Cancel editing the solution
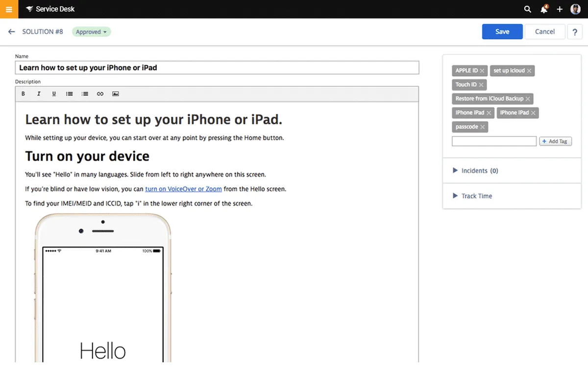Viewport: 588px width, 368px height. (545, 31)
